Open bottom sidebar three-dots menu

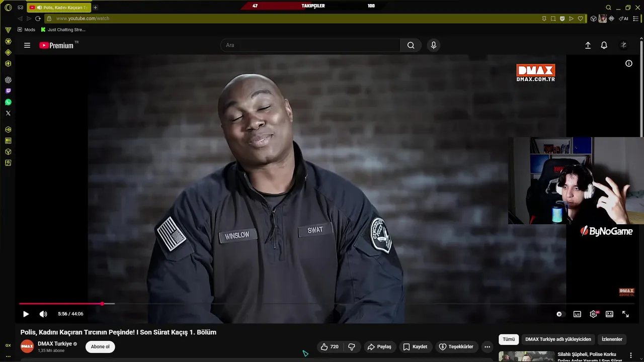8,356
